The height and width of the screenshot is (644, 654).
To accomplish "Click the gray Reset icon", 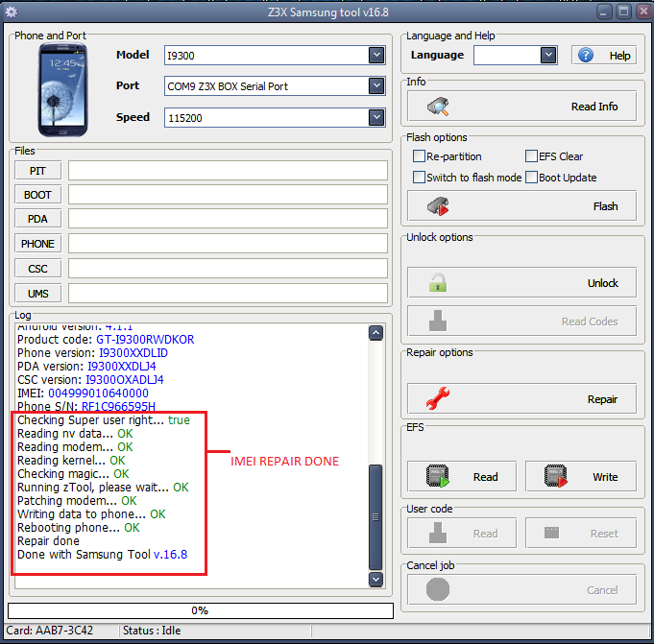I will pyautogui.click(x=551, y=533).
